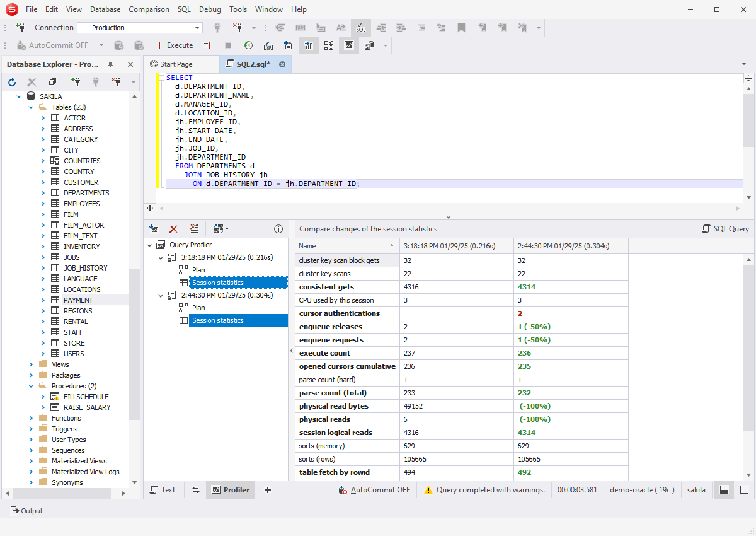
Task: Click the new connection plug icon
Action: [x=20, y=28]
